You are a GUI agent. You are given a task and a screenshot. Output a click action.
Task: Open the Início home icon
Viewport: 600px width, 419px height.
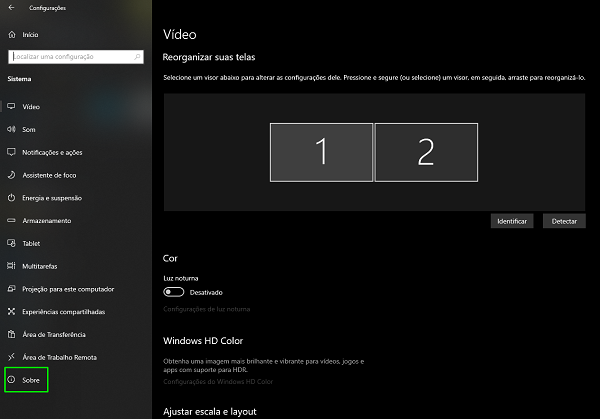tap(11, 34)
